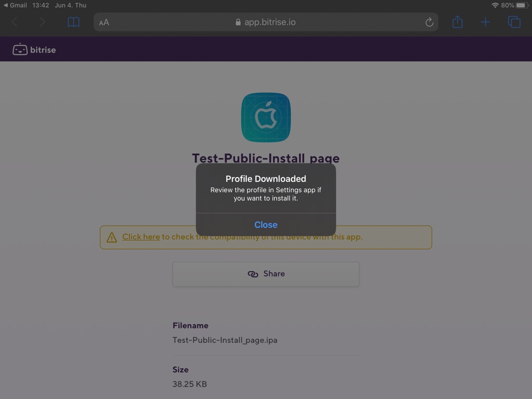
Task: Tap the yellow warning triangle icon
Action: pos(111,237)
